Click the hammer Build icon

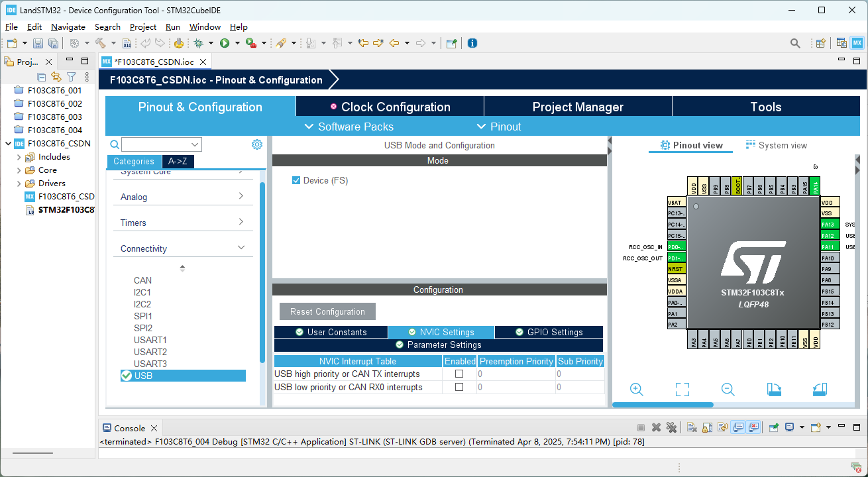point(101,43)
